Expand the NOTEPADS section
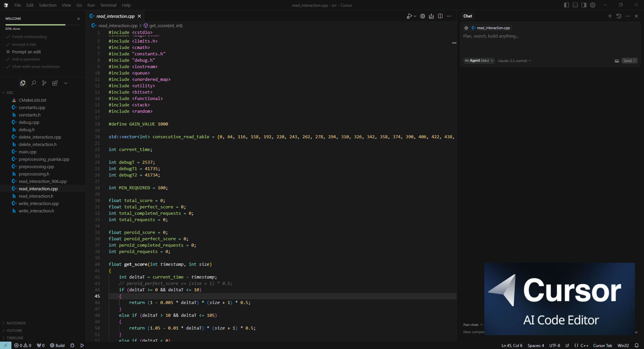This screenshot has height=349, width=644. (43, 323)
